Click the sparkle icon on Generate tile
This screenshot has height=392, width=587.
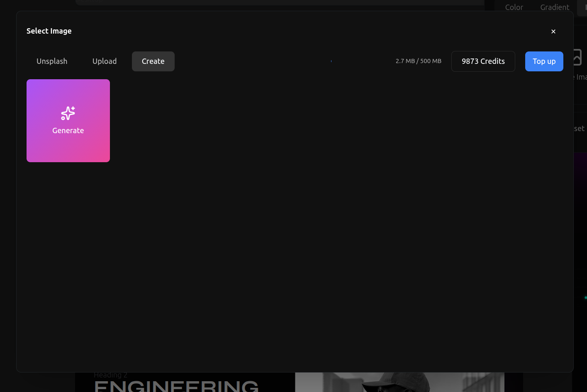coord(68,113)
